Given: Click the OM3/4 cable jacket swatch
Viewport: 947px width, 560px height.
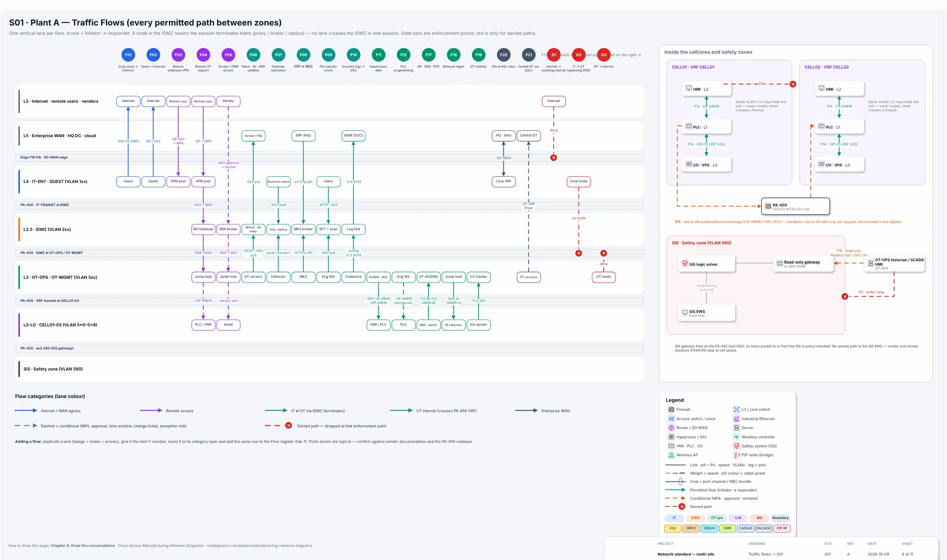Looking at the screenshot, I should 709,528.
